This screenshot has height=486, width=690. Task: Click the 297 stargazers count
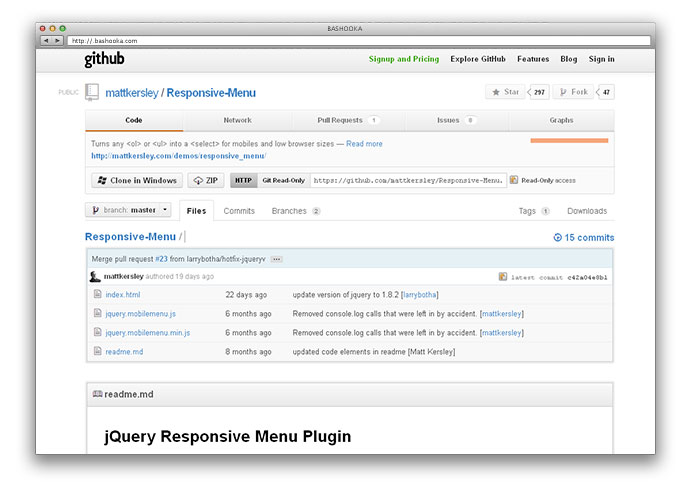[539, 92]
